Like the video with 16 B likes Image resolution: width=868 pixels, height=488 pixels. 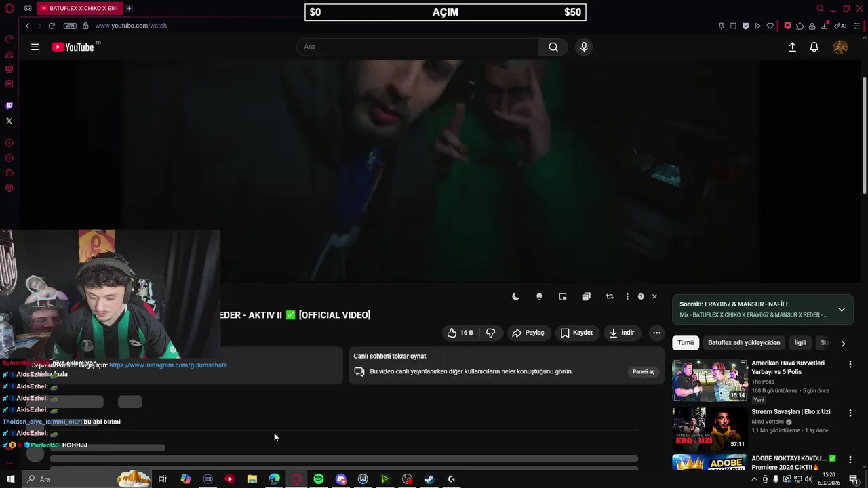(x=460, y=333)
